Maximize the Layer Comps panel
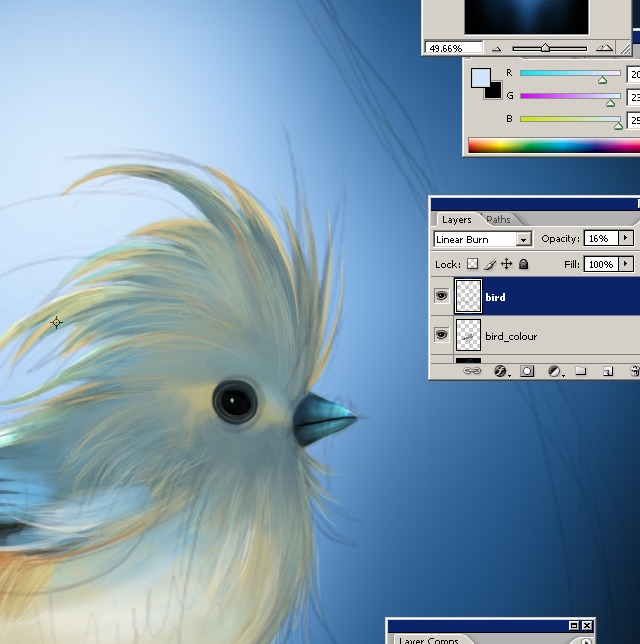 coord(574,626)
